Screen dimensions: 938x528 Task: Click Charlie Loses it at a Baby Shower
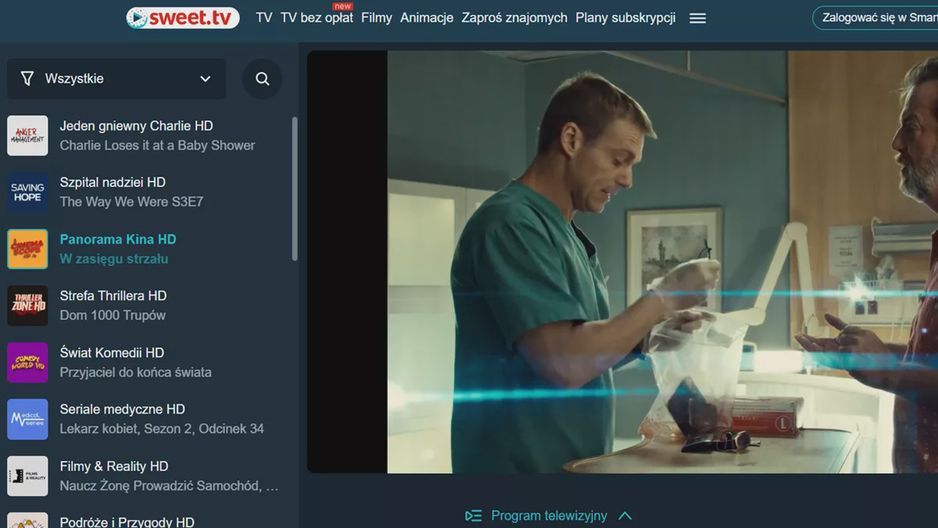[x=157, y=145]
